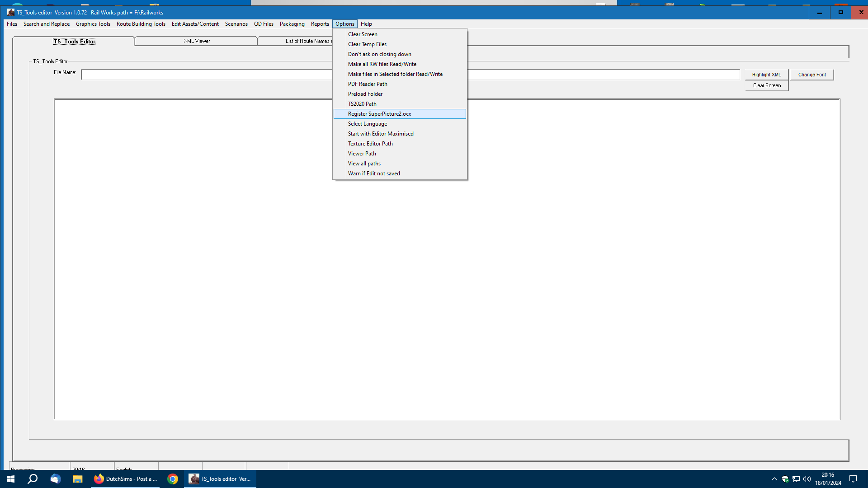The image size is (868, 488).
Task: Toggle Don't ask on closing down
Action: click(x=400, y=54)
